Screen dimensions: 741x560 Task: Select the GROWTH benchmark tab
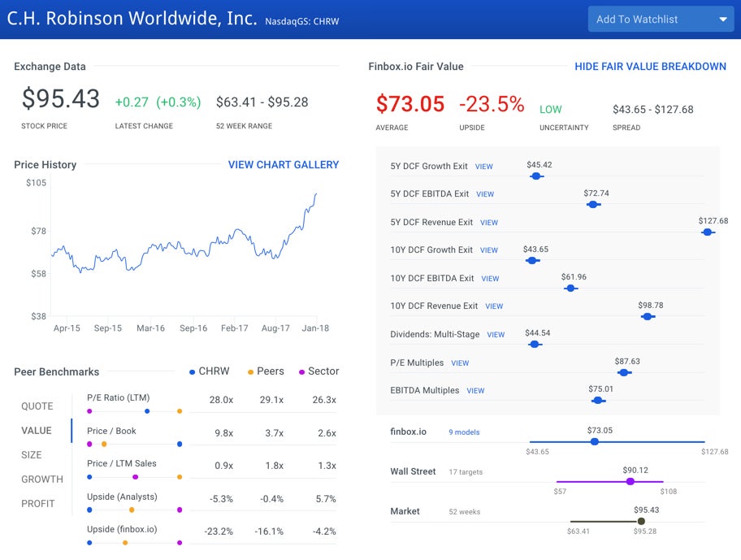point(42,480)
